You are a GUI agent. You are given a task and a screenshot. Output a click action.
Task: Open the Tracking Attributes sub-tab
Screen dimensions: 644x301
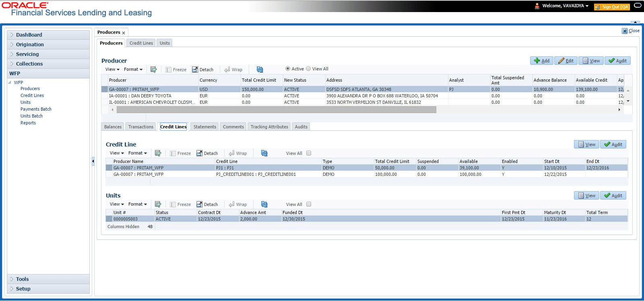coord(269,127)
